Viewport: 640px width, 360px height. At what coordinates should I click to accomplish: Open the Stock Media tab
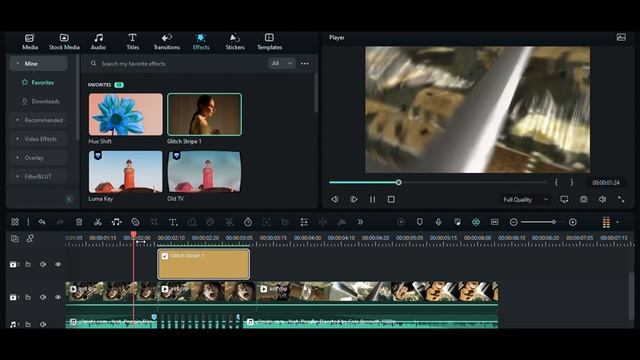(x=64, y=42)
